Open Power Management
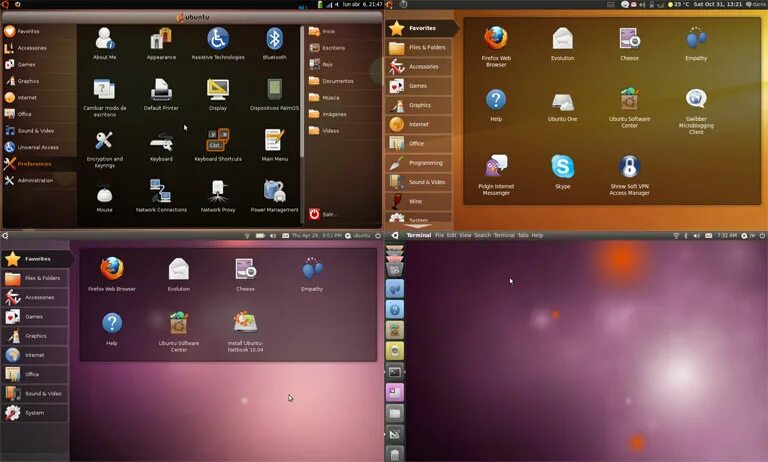The height and width of the screenshot is (462, 768). tap(274, 196)
